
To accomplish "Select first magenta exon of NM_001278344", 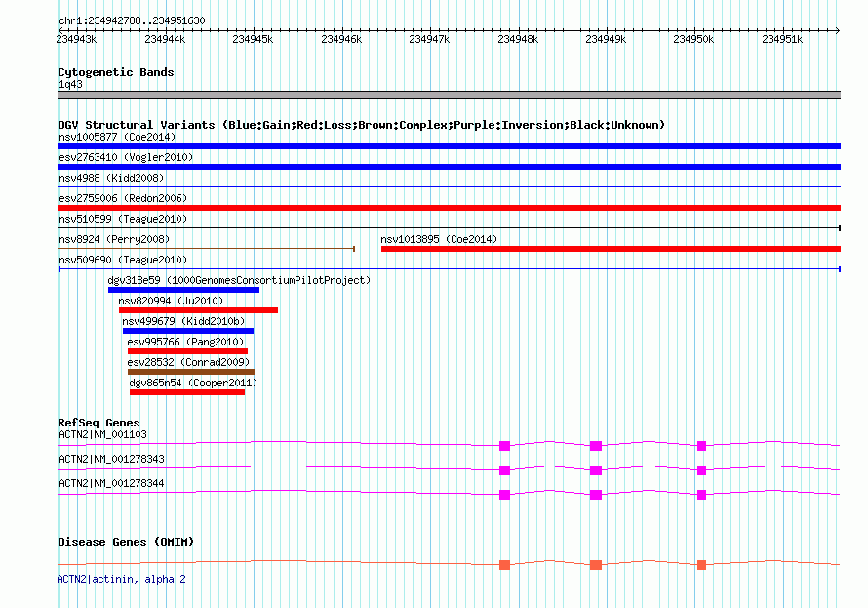I will [x=504, y=495].
